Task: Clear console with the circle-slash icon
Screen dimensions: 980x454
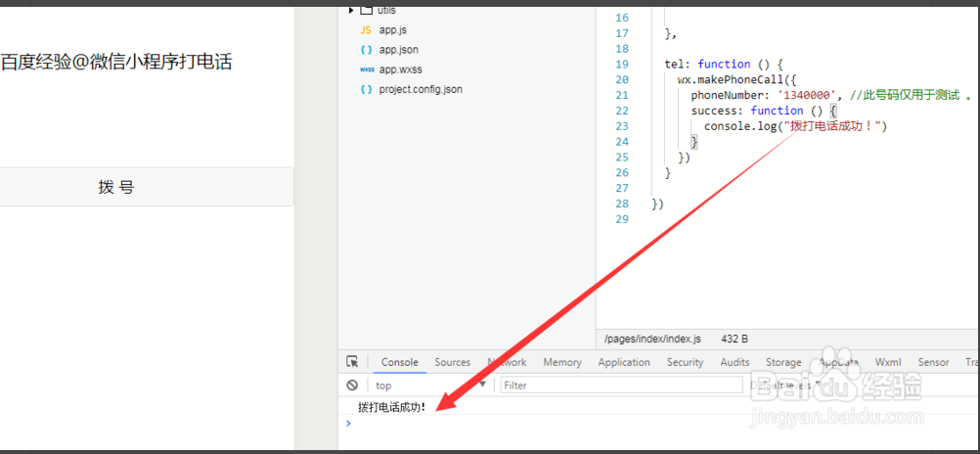Action: (x=352, y=386)
